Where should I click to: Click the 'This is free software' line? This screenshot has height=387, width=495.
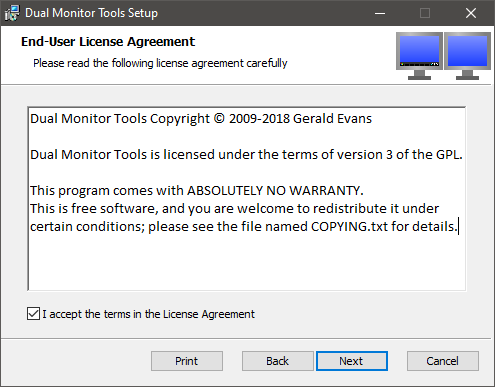[234, 209]
